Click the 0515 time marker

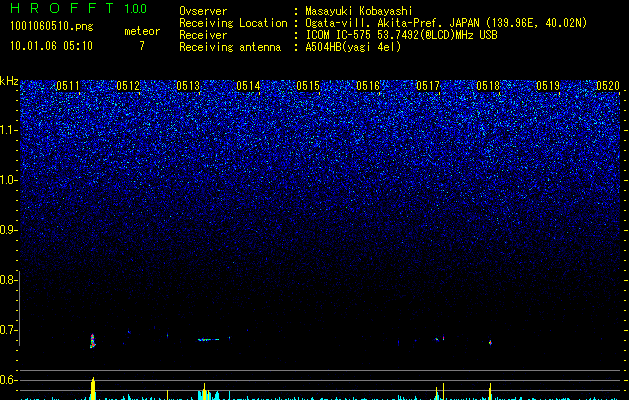click(308, 86)
